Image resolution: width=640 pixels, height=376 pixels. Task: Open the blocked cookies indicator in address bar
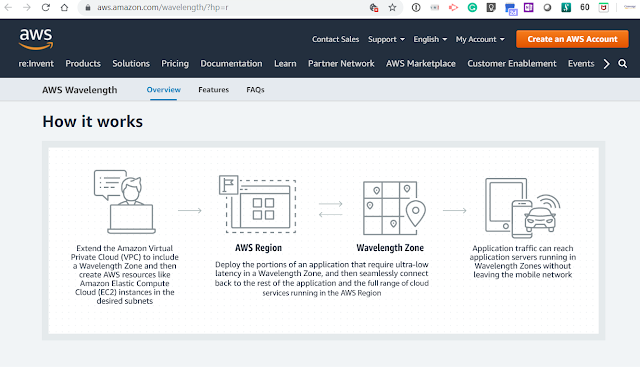pos(373,7)
